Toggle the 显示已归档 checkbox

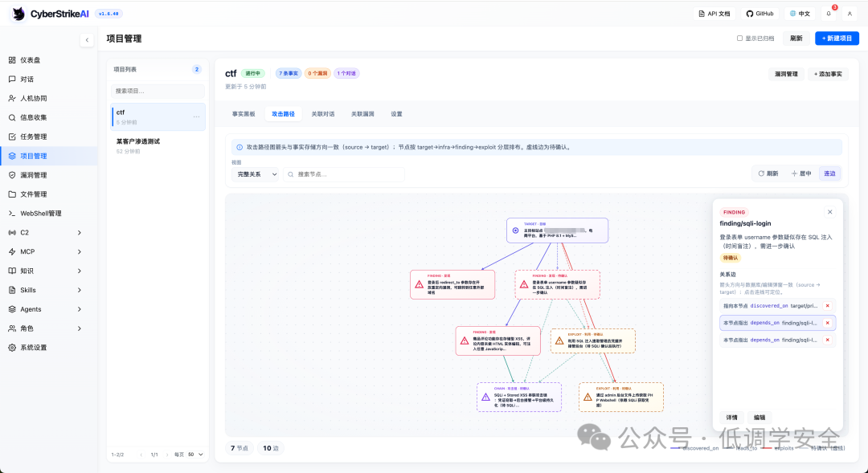point(739,39)
